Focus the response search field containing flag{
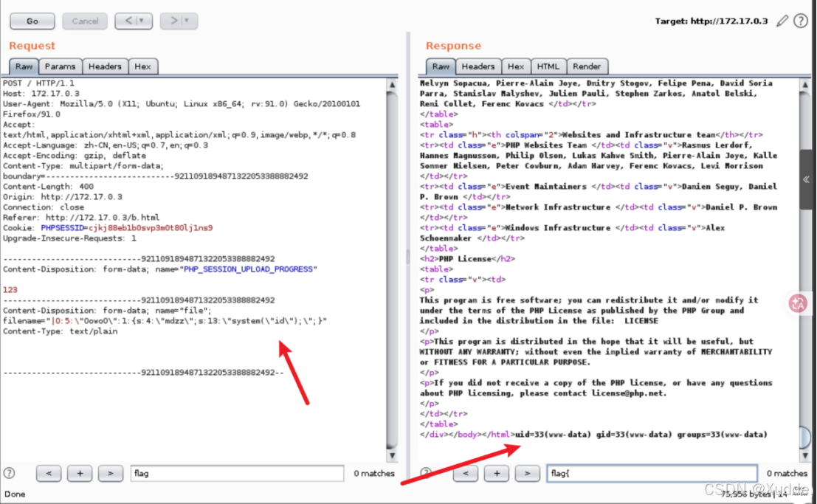The width and height of the screenshot is (817, 504). coord(652,473)
